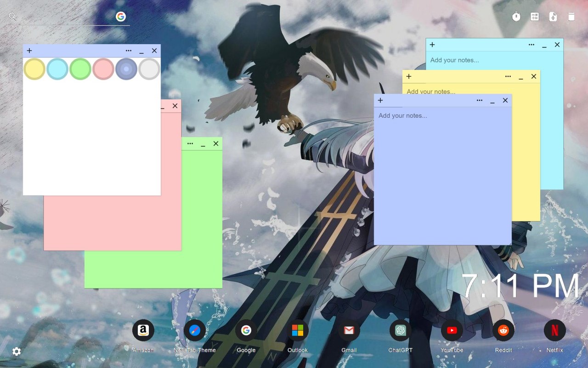Pick the white color swatch
The width and height of the screenshot is (588, 368).
click(149, 69)
